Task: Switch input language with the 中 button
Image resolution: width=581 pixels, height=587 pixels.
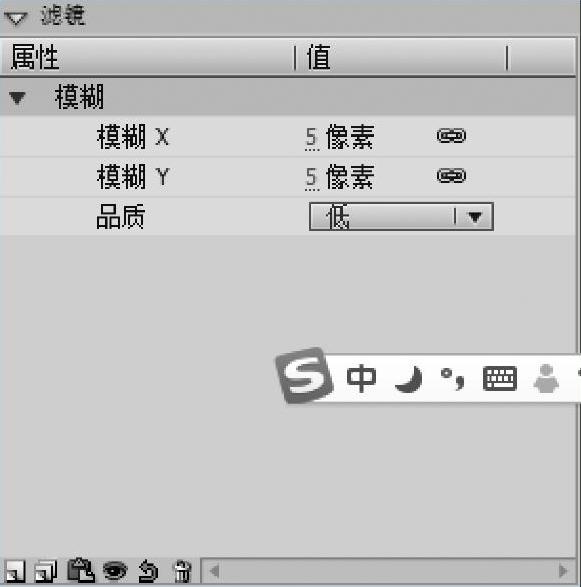Action: pos(361,378)
